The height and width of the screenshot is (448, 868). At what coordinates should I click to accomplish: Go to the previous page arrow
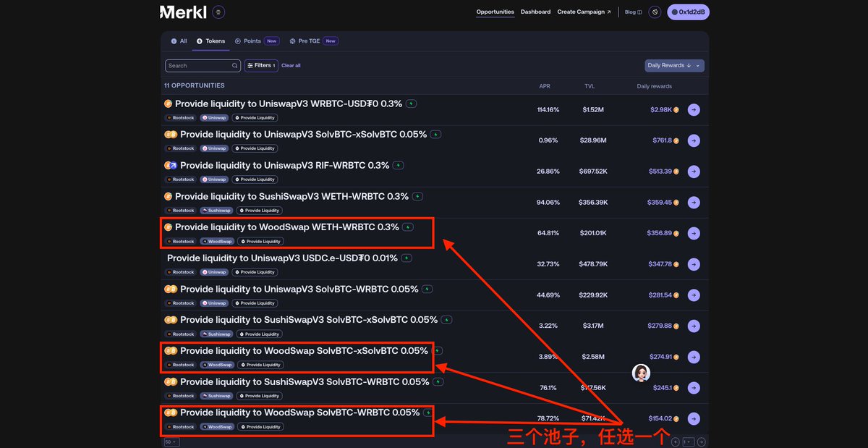pos(676,441)
